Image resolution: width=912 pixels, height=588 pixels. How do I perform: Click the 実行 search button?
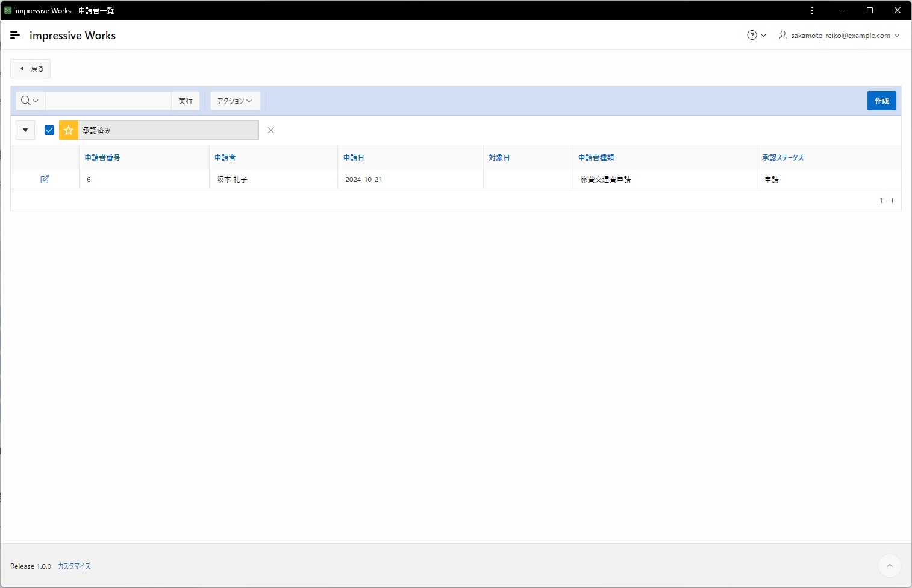click(x=186, y=101)
